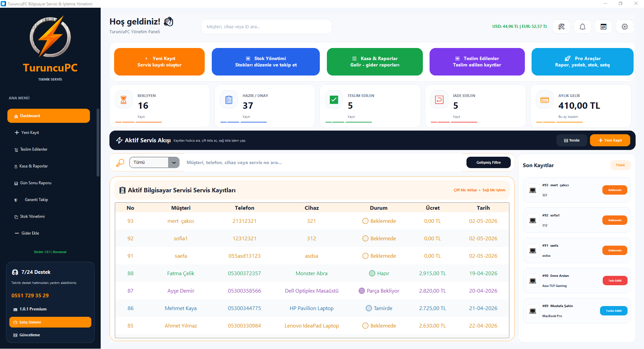644x349 pixels.
Task: Focus the top Müşteri, cihaz veya ID search field
Action: coord(266,27)
